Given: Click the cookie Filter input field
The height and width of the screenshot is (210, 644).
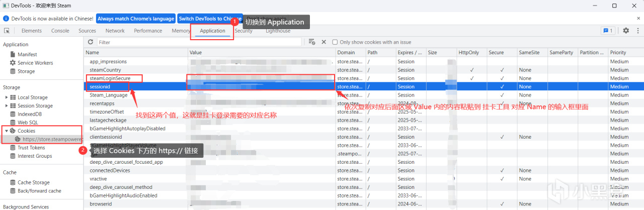Looking at the screenshot, I should pyautogui.click(x=199, y=42).
